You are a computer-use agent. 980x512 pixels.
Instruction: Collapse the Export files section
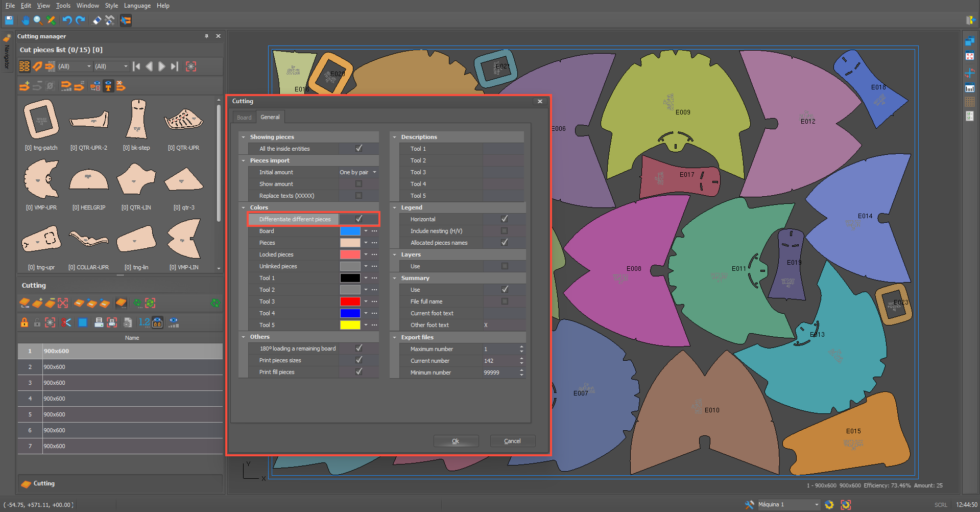[395, 337]
